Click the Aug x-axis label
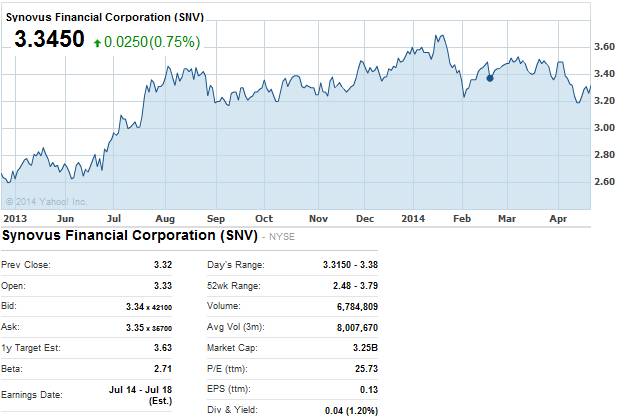The height and width of the screenshot is (418, 627). [165, 218]
